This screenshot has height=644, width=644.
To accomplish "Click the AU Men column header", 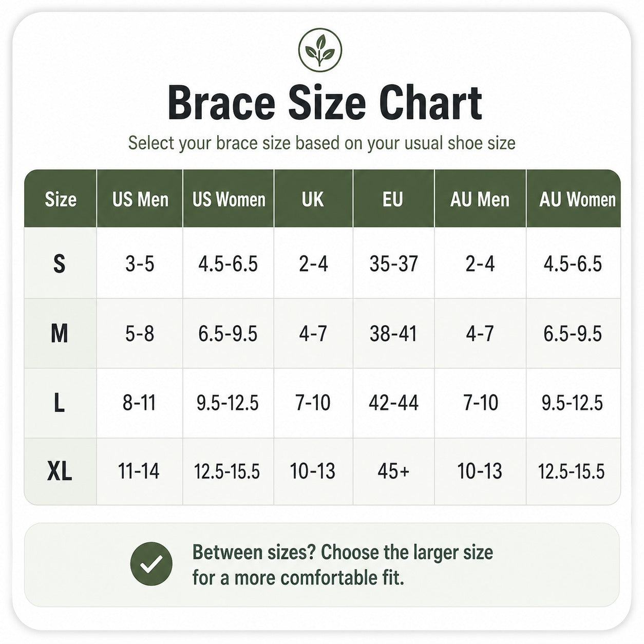I will 480,199.
